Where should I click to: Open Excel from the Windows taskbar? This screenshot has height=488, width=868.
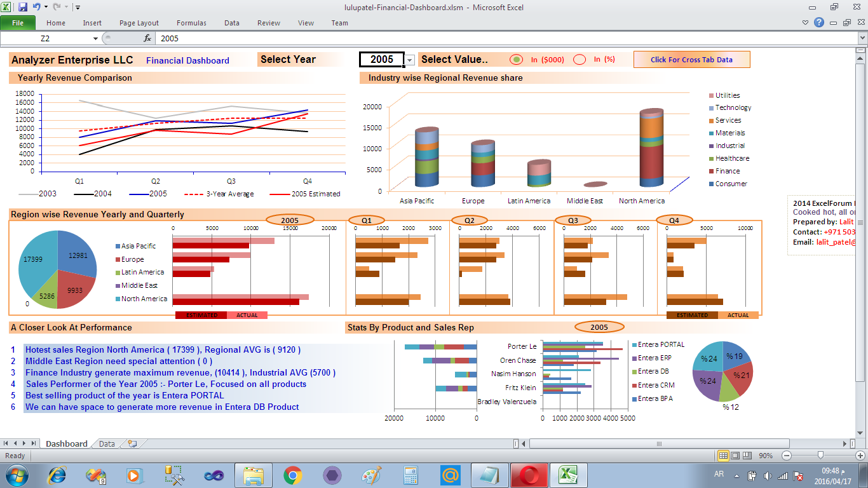coord(569,473)
